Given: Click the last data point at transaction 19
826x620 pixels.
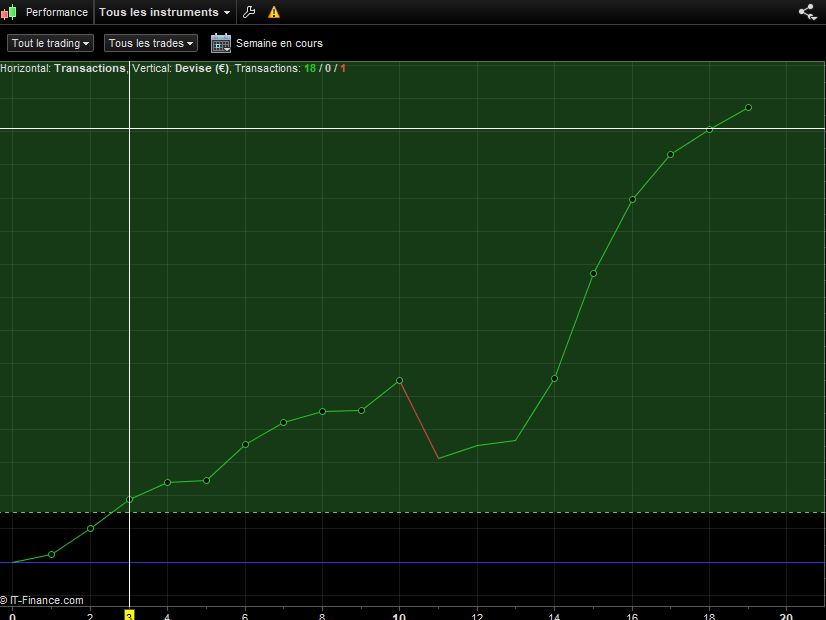Looking at the screenshot, I should 748,107.
